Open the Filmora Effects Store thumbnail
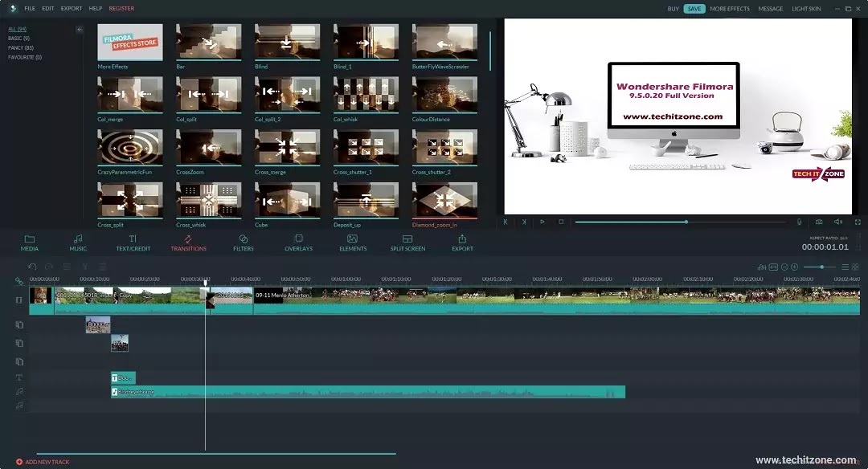The height and width of the screenshot is (469, 868). (x=130, y=42)
